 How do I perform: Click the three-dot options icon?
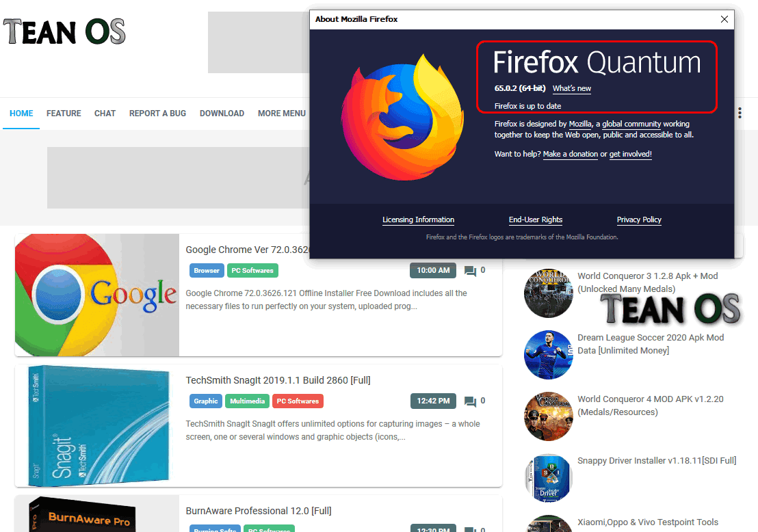[x=740, y=113]
